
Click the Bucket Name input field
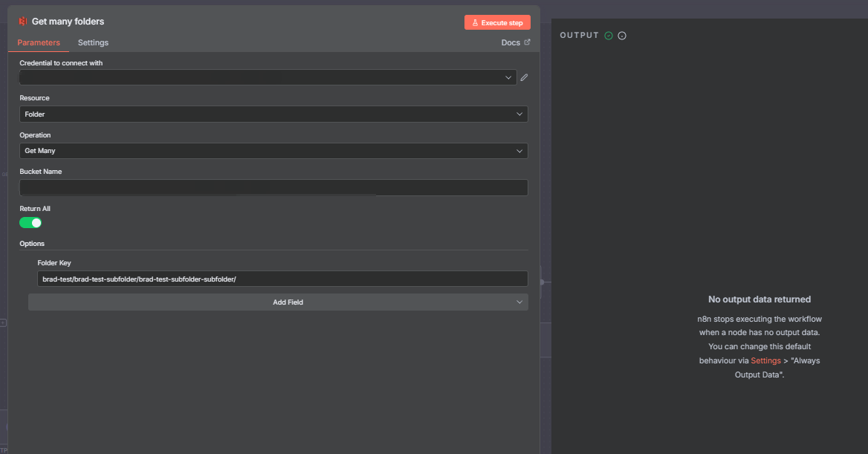(273, 187)
